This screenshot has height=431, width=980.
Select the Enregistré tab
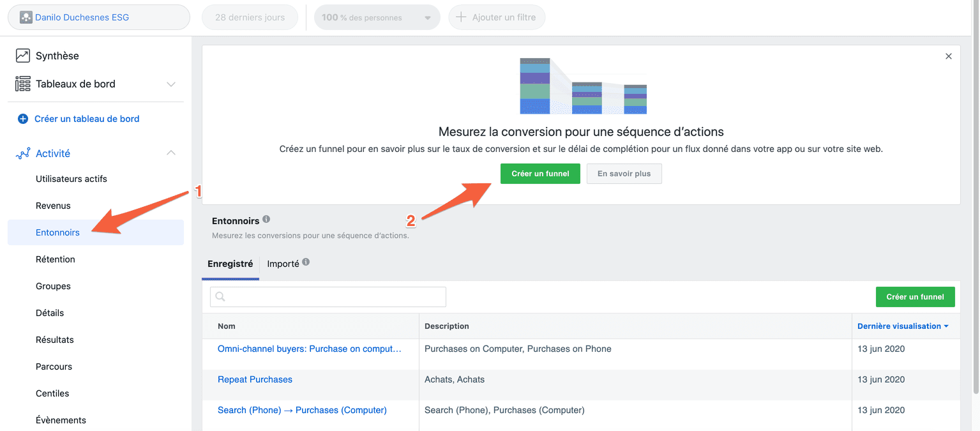point(230,264)
